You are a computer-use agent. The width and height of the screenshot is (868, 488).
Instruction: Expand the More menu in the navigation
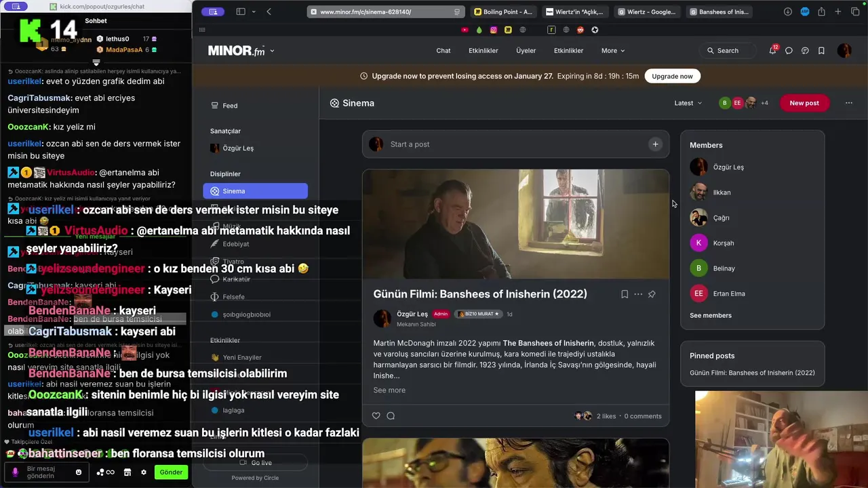613,51
